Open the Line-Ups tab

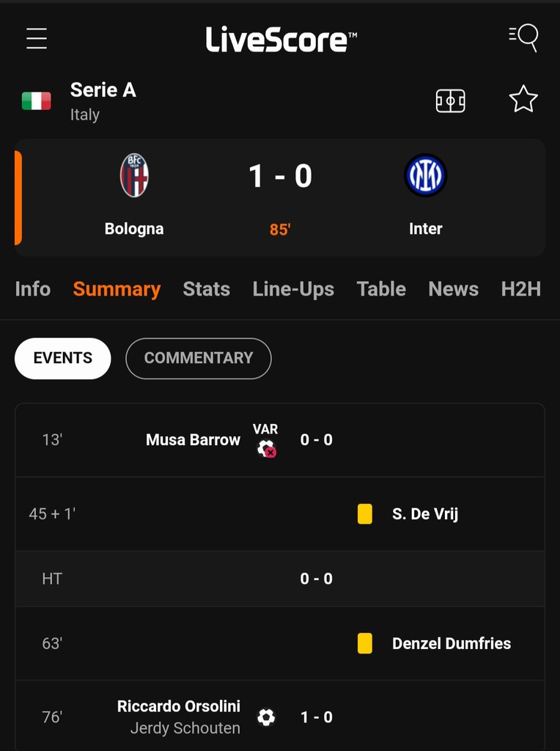[293, 289]
